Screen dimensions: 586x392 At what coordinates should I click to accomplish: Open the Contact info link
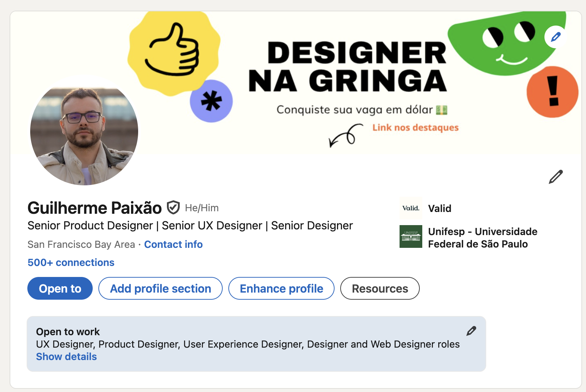[x=173, y=245]
